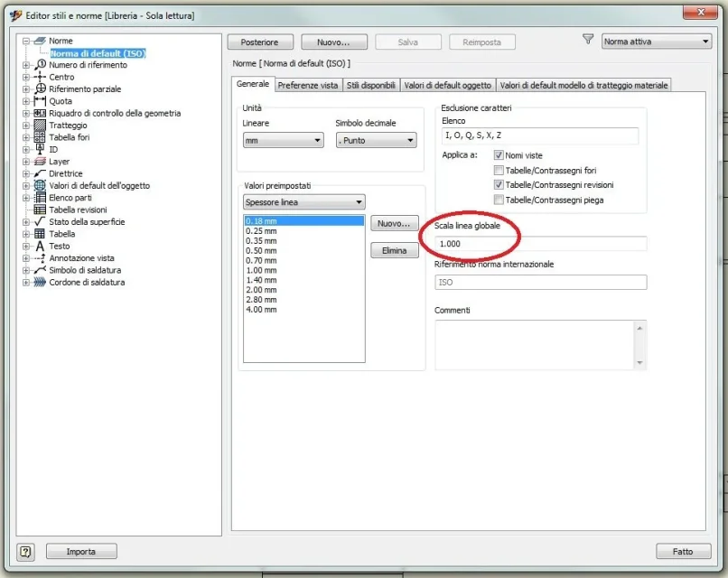
Task: Select the 4.00 mm line weight
Action: tap(303, 310)
